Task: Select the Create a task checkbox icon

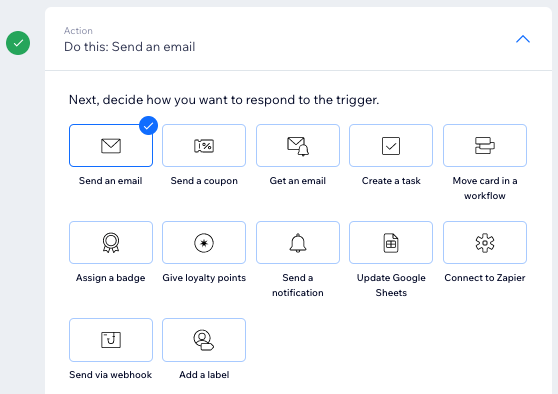Action: pos(391,146)
